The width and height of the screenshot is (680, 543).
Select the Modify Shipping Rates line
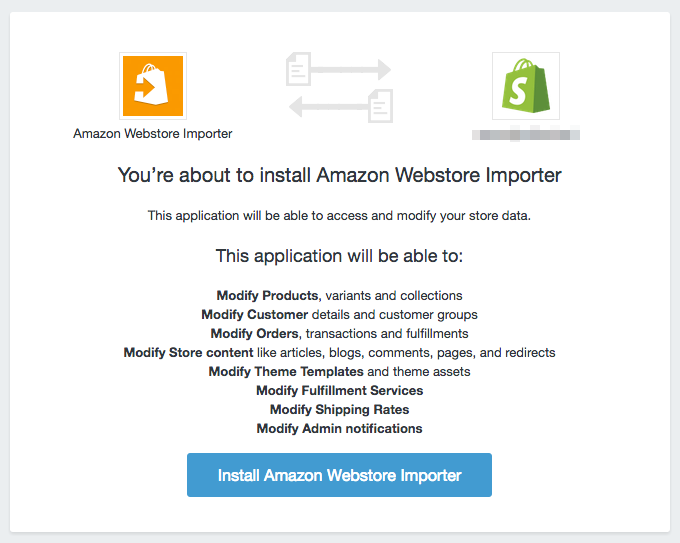pyautogui.click(x=340, y=409)
